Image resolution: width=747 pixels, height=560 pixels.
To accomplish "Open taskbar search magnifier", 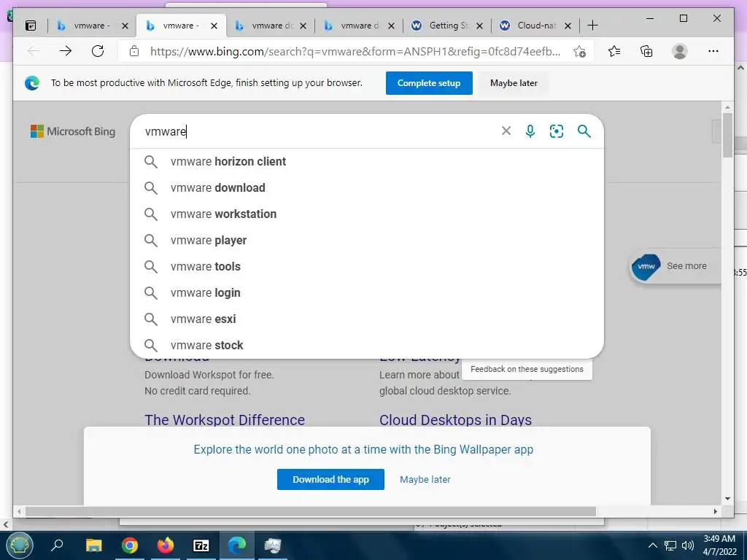I will 57,545.
